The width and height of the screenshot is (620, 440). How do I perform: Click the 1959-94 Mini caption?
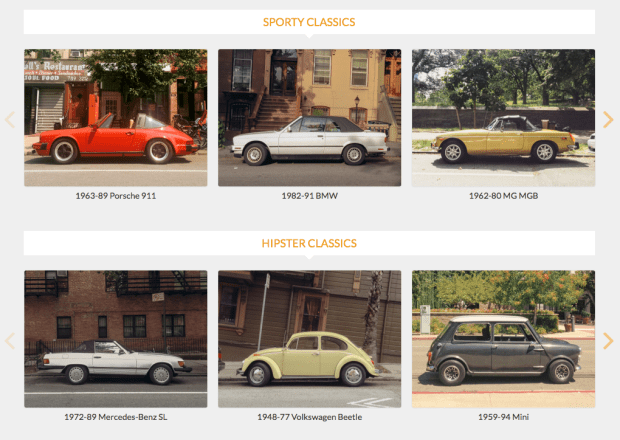click(x=503, y=417)
